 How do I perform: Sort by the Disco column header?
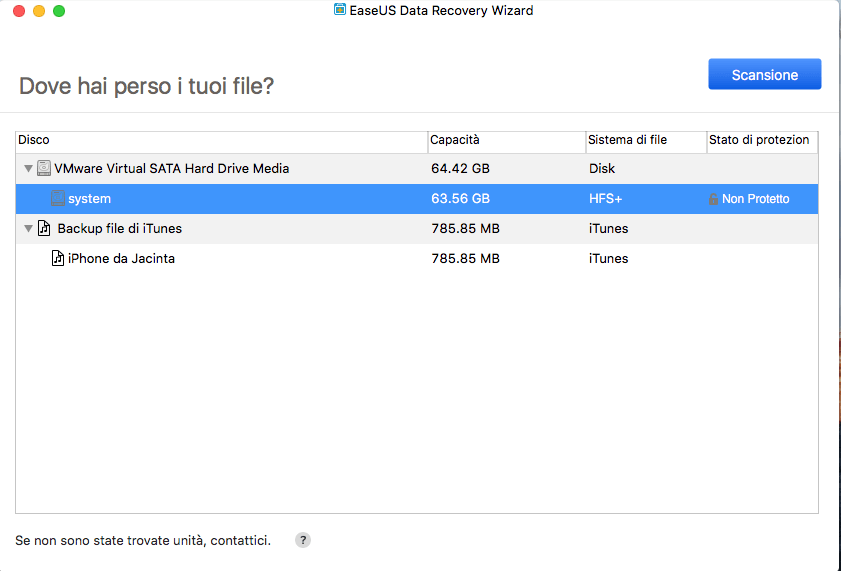pos(222,140)
